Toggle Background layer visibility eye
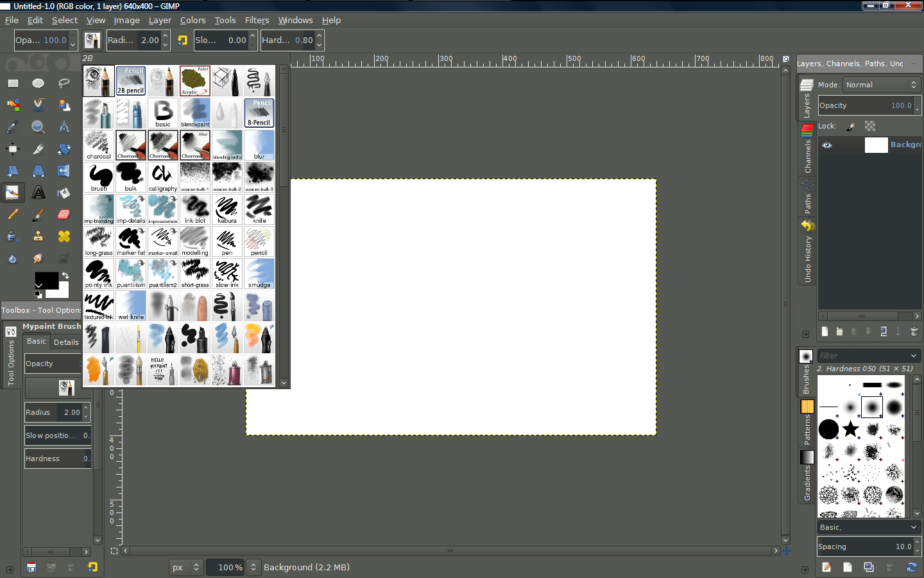Screen dimensions: 924x578 click(x=827, y=145)
